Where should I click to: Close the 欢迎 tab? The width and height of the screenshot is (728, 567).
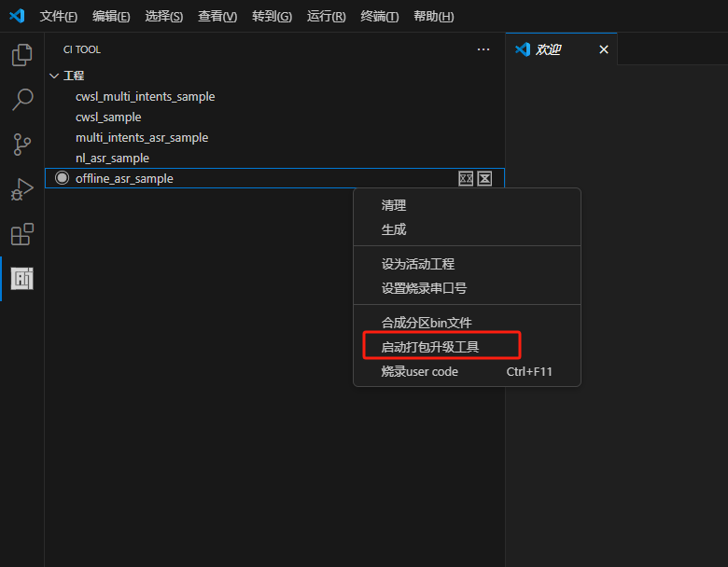pos(603,49)
